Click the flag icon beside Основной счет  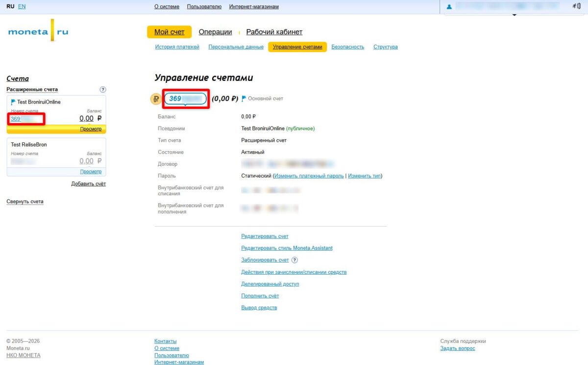244,99
